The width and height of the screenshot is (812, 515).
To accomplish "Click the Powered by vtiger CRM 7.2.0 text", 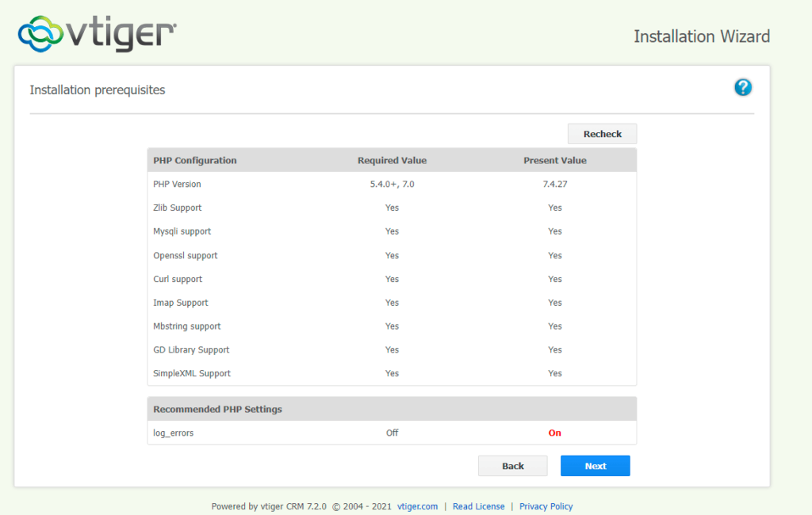I will tap(269, 506).
